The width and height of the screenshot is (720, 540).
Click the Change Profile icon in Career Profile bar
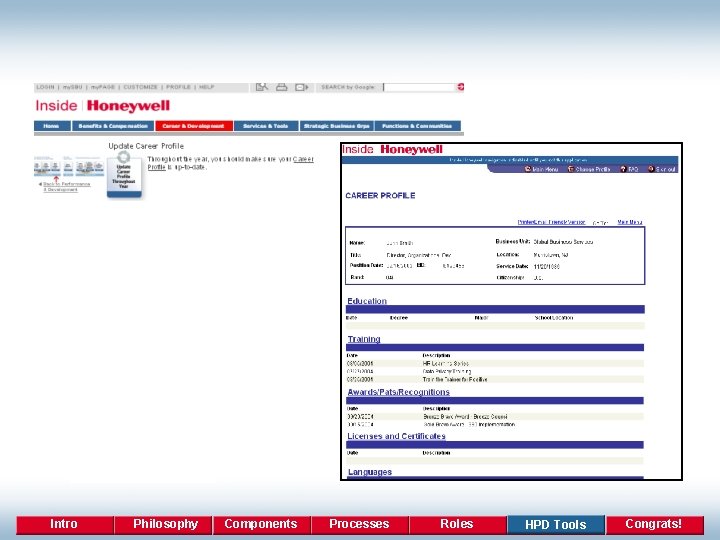(571, 169)
